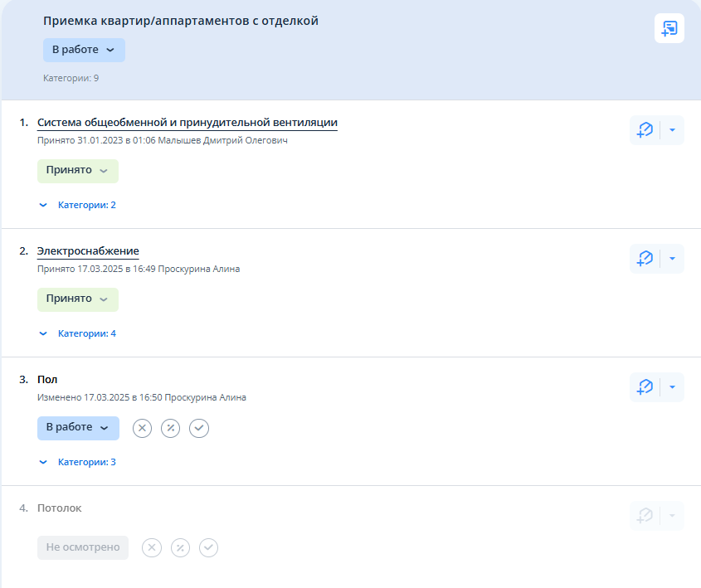Open 'Принято' status dropdown for Электроснабжение
Image resolution: width=701 pixels, height=588 pixels.
(77, 299)
